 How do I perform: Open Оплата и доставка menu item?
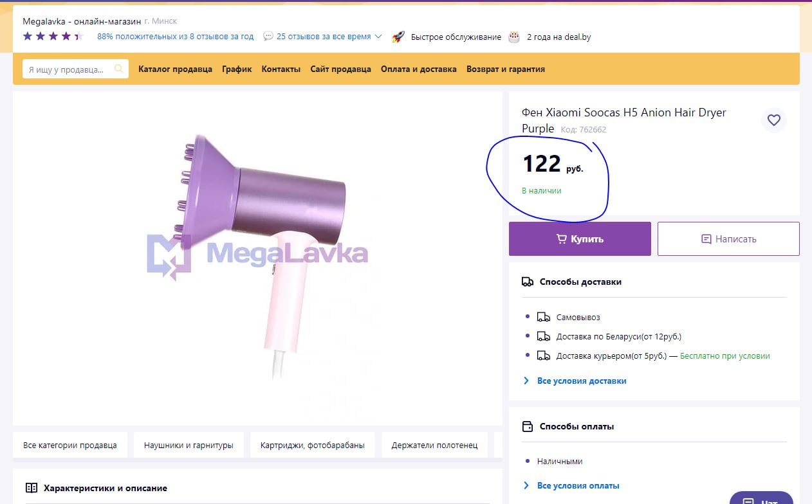pyautogui.click(x=419, y=69)
